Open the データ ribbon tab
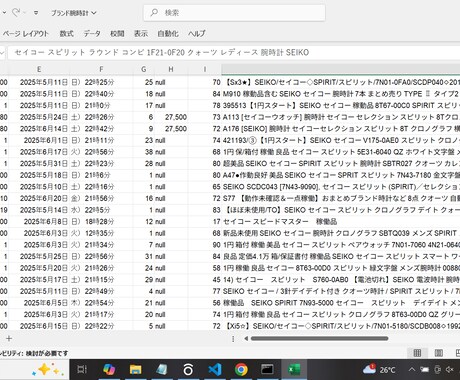The width and height of the screenshot is (460, 380). tap(92, 33)
